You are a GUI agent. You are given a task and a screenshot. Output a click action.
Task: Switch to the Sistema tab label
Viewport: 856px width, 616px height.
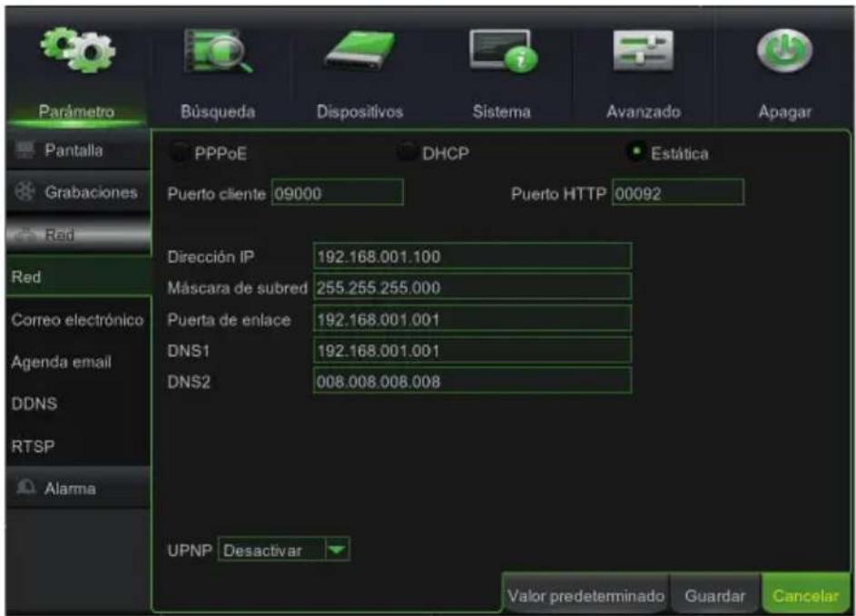click(502, 112)
